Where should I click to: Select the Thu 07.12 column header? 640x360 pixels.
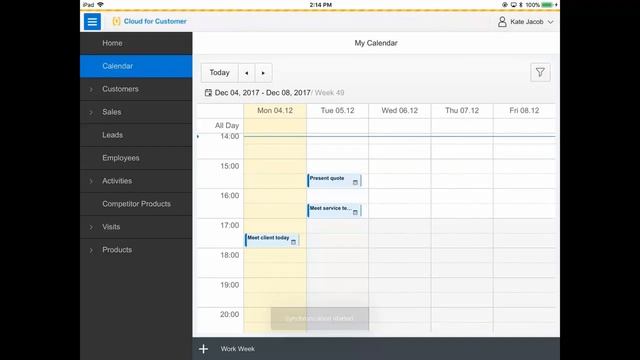tap(462, 111)
